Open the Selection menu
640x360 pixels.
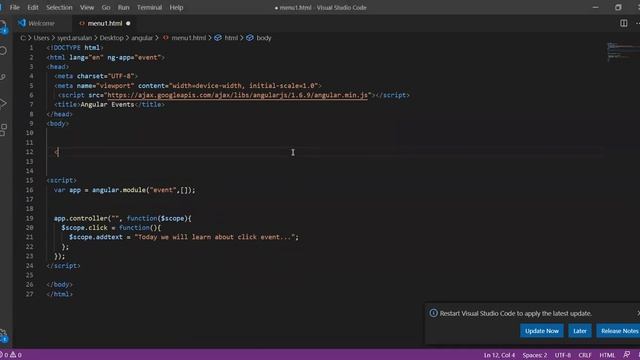tap(59, 7)
